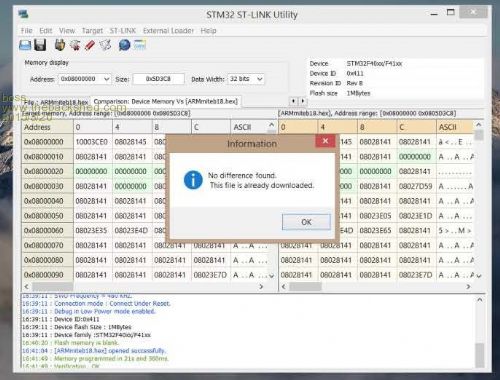Click the Program verify toolbar icon

[x=105, y=45]
